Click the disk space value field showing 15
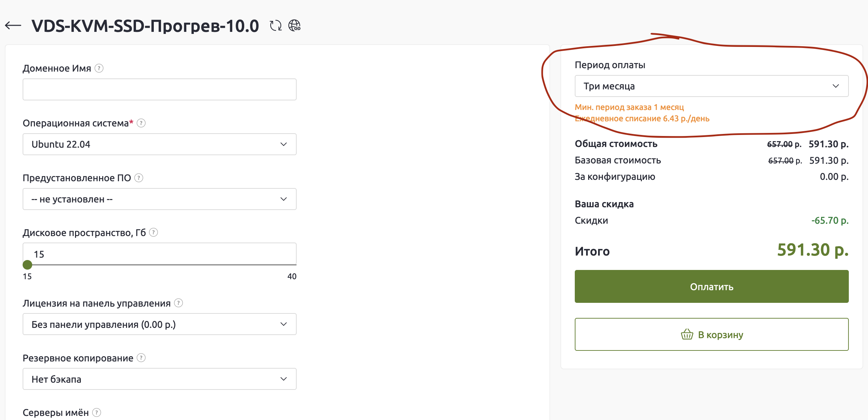 (x=159, y=254)
